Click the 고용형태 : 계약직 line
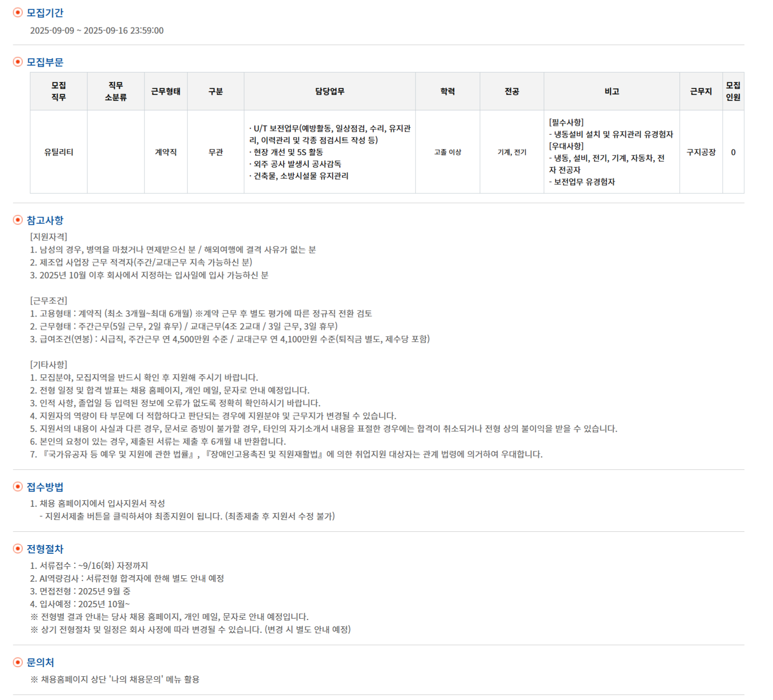The width and height of the screenshot is (773, 700). pos(201,313)
